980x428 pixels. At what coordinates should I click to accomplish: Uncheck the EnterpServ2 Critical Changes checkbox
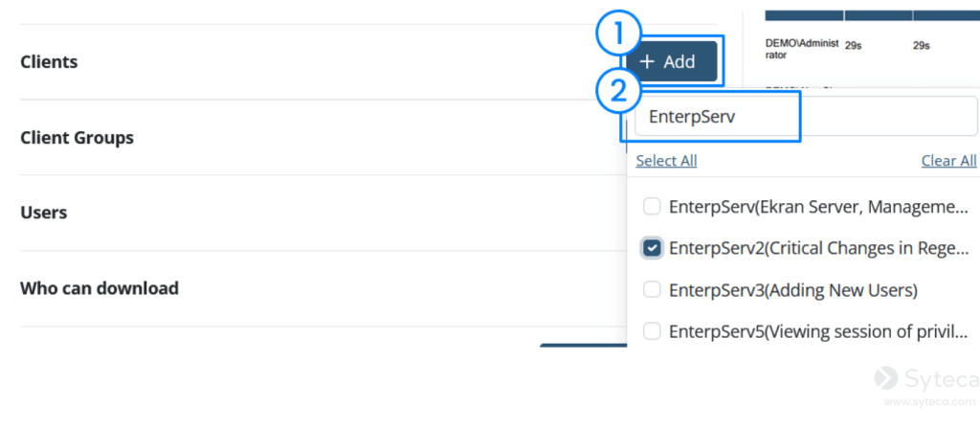click(x=652, y=248)
